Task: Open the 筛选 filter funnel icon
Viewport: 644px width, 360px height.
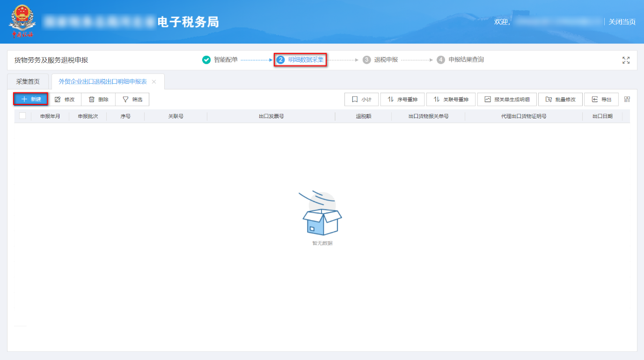Action: [132, 99]
